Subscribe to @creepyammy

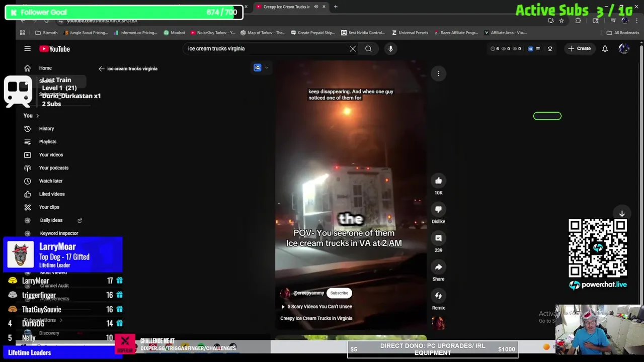[339, 293]
